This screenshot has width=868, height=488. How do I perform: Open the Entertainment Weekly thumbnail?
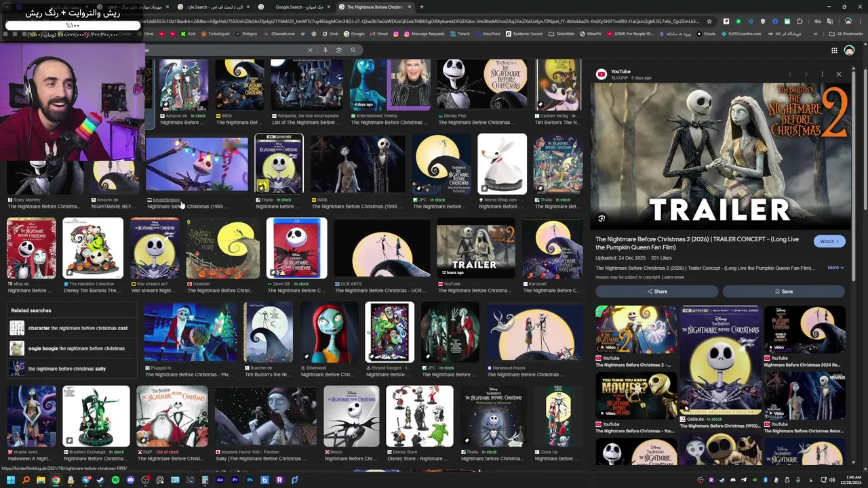click(390, 85)
